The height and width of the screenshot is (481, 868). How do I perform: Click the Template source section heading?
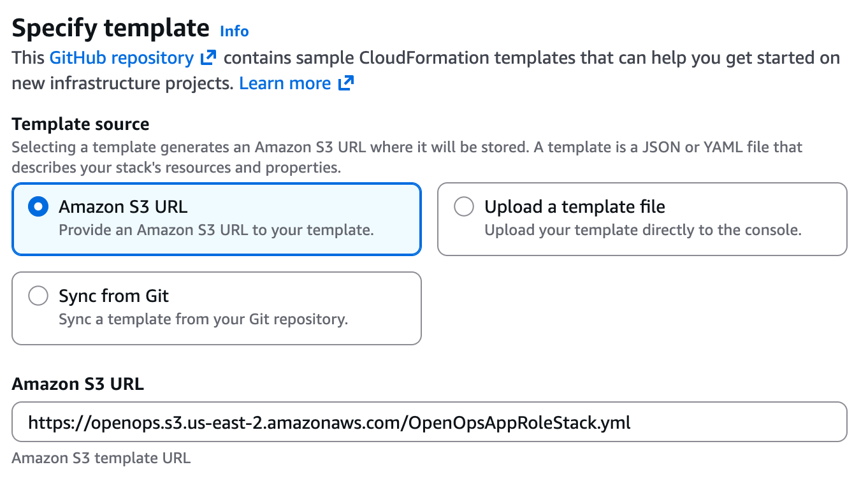tap(80, 124)
